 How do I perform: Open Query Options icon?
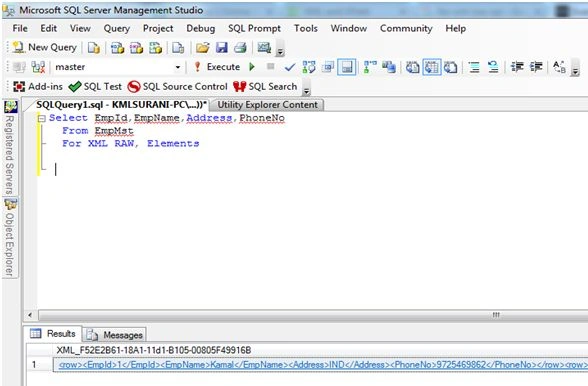(328, 67)
